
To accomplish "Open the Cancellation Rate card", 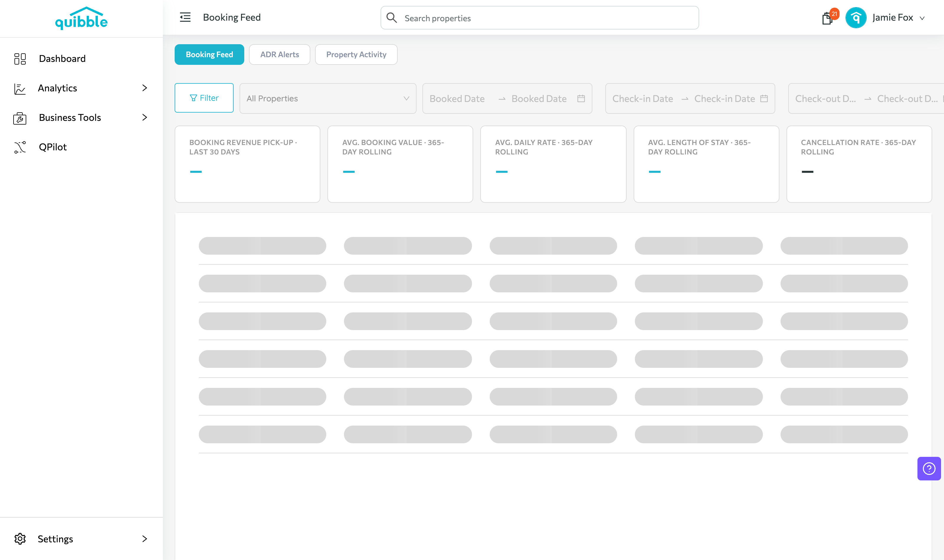I will 859,164.
